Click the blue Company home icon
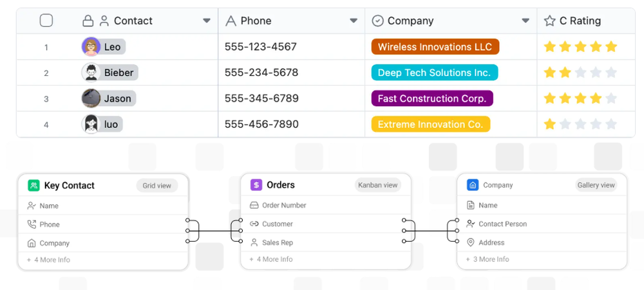Image resolution: width=644 pixels, height=290 pixels. [473, 185]
